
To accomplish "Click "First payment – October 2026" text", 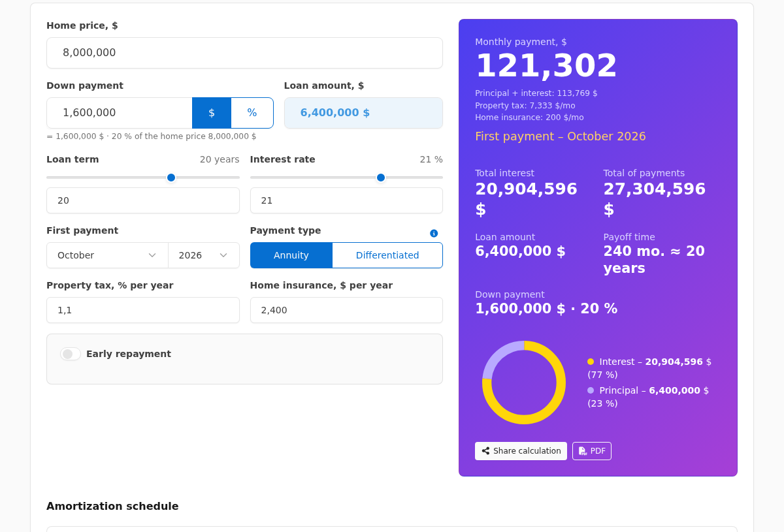I will point(561,136).
